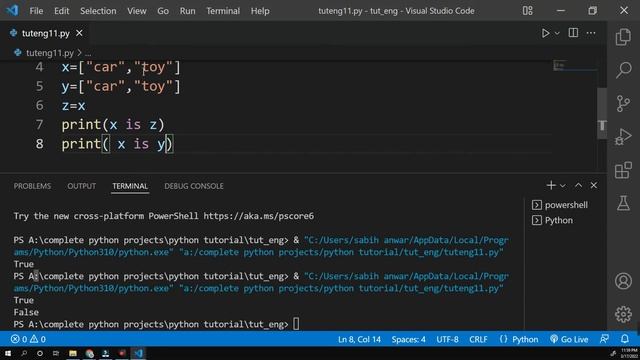Close the tuteng11.py editor tab
The image size is (640, 360).
[x=79, y=33]
